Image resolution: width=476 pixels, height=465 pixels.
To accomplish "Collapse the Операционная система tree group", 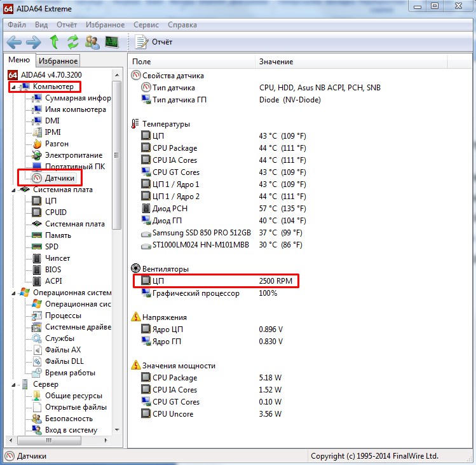I will tap(13, 293).
